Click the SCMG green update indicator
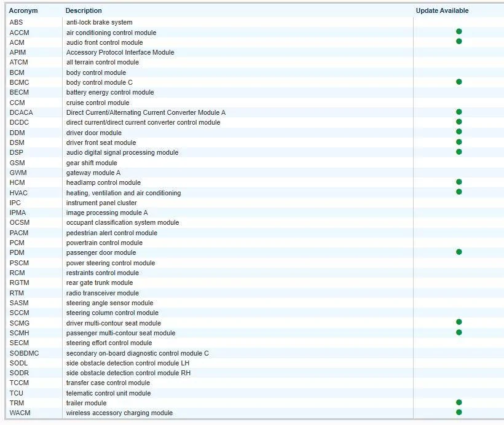504x425 pixels. tap(459, 322)
